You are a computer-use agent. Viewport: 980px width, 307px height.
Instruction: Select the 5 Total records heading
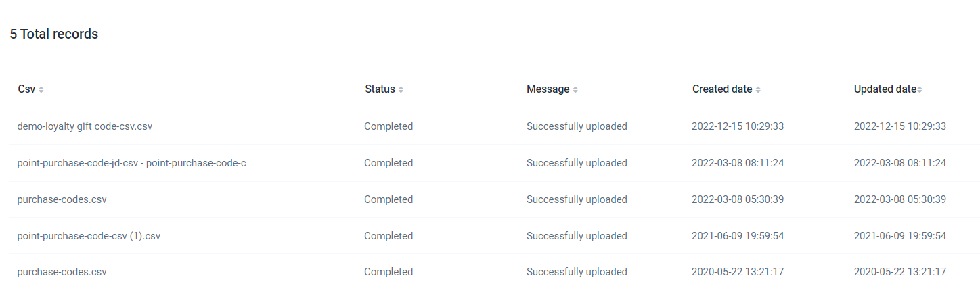click(54, 34)
